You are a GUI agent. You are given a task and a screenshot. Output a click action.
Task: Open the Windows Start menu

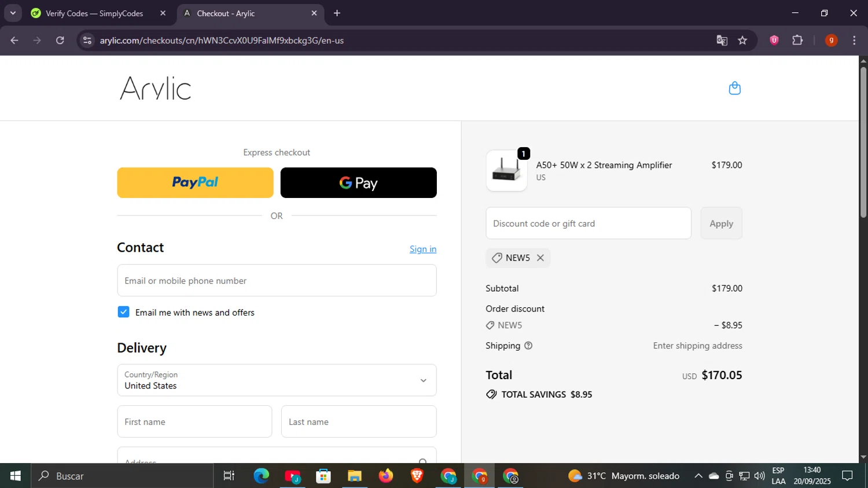16,476
